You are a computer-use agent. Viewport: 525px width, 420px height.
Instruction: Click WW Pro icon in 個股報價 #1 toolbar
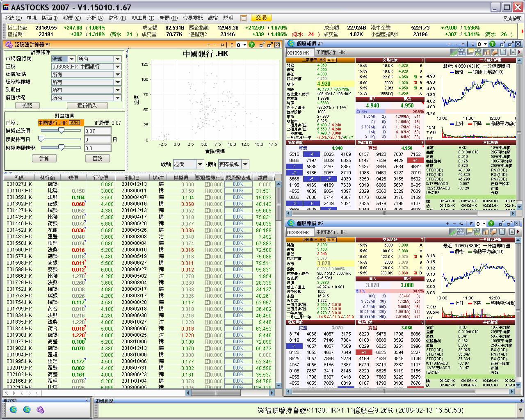[x=477, y=52]
